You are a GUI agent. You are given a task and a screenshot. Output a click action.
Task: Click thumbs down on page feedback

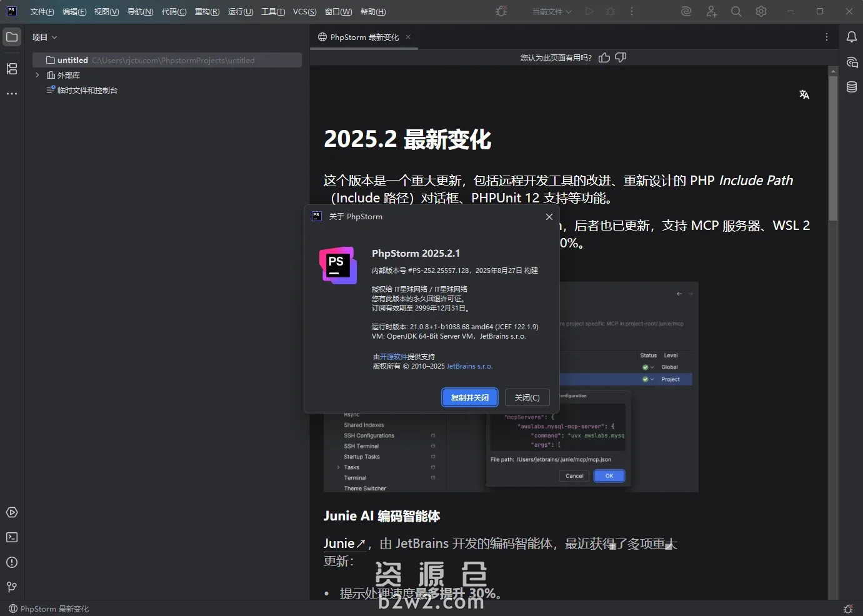[x=620, y=57]
